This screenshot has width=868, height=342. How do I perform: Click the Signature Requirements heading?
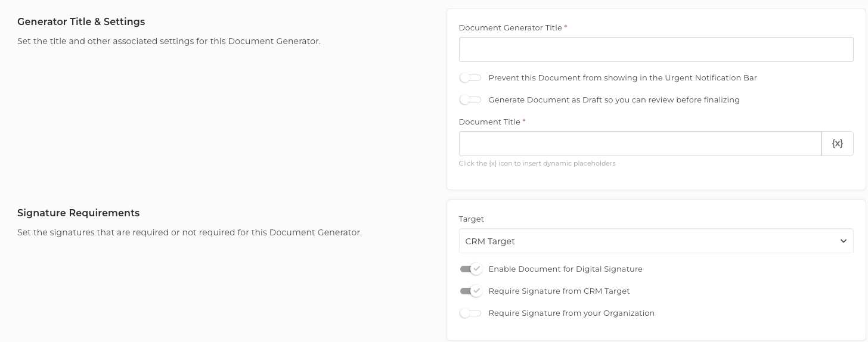click(x=79, y=213)
